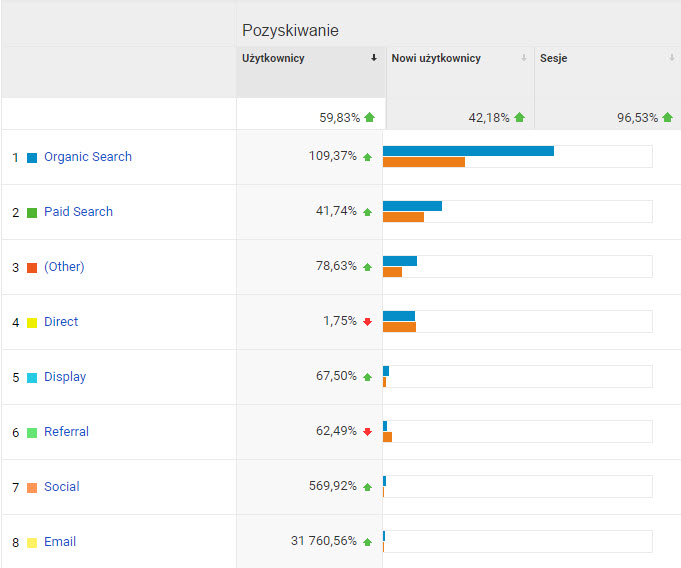Open the Paid Search channel link

click(78, 212)
